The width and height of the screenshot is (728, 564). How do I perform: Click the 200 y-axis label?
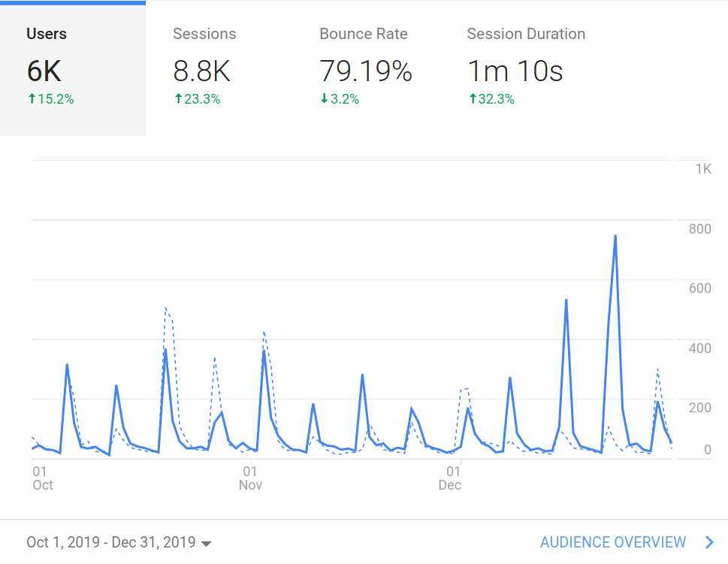click(699, 408)
